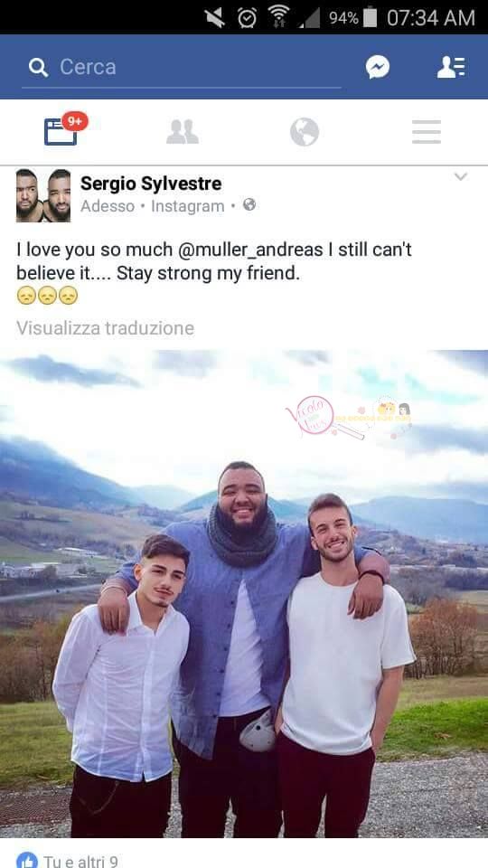Open the friend requests contacts icon
The image size is (488, 868).
click(x=452, y=67)
